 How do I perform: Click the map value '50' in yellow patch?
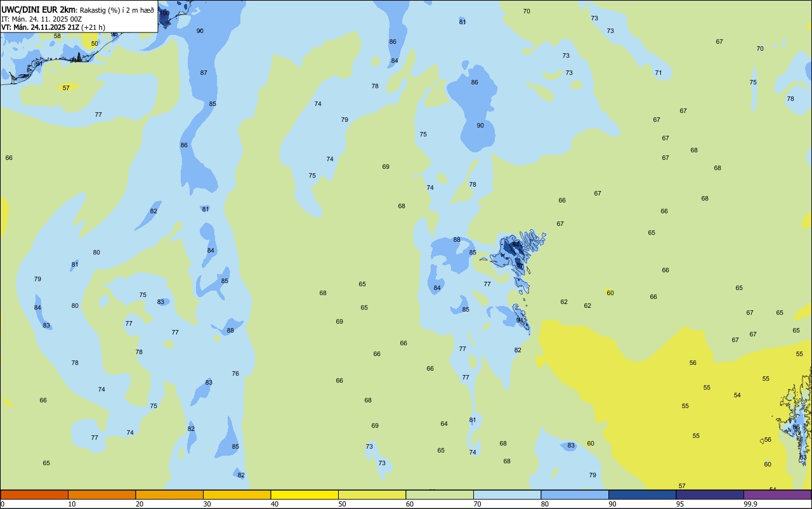(95, 44)
